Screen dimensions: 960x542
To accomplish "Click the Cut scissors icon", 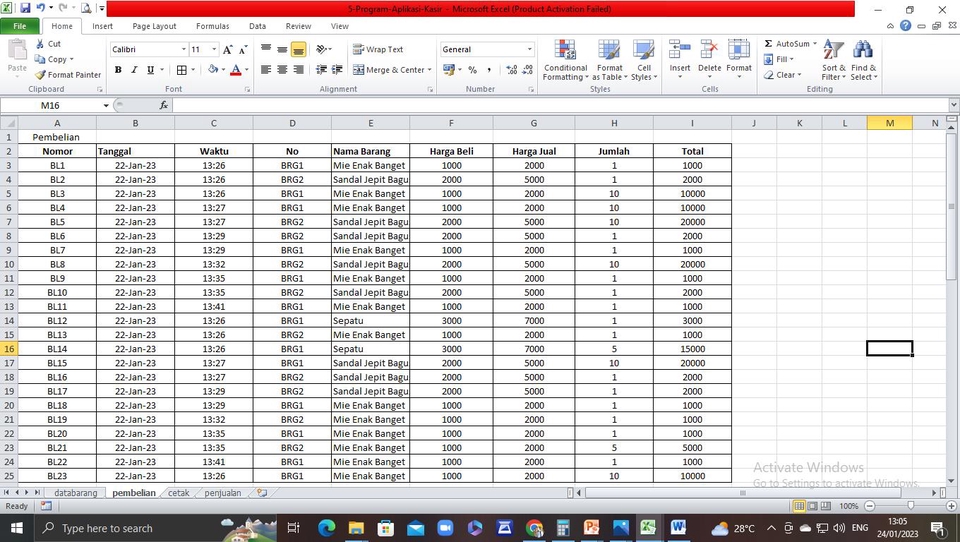I will (x=40, y=43).
